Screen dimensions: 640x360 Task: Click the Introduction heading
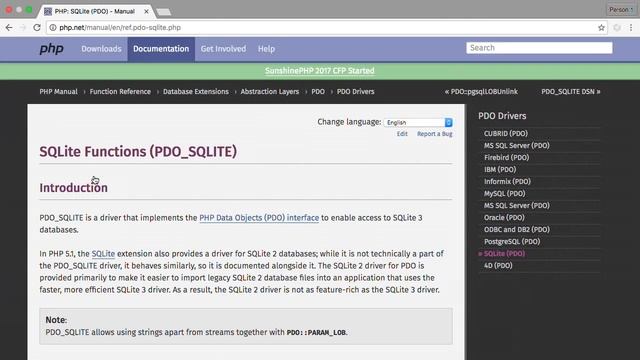tap(73, 188)
